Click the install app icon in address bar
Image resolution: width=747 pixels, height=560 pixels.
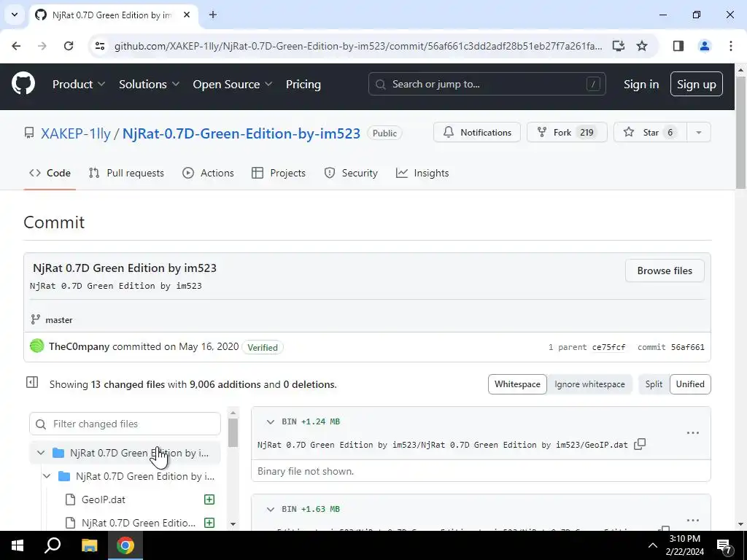618,46
